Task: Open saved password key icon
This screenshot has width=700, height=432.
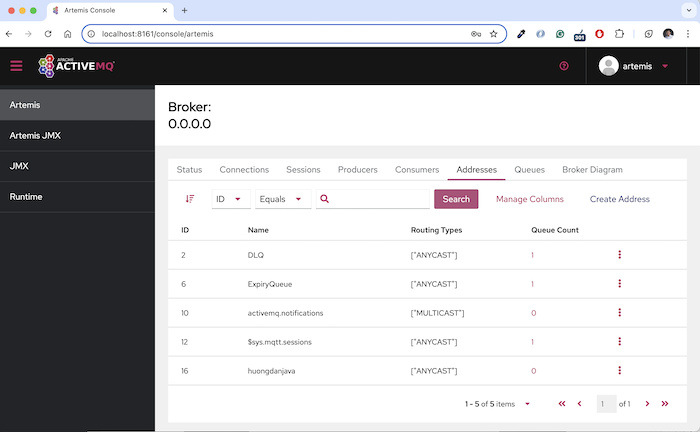Action: click(476, 34)
